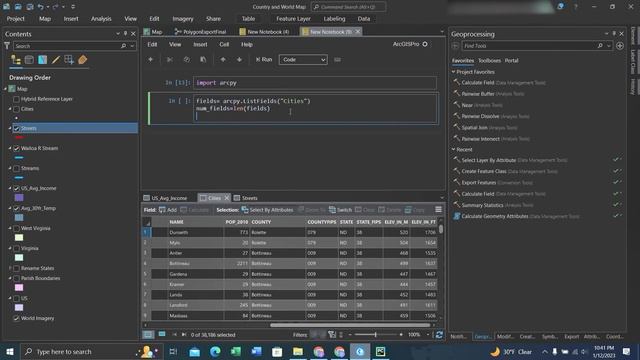Image resolution: width=640 pixels, height=360 pixels.
Task: Copy the selected notebook cell
Action: 187,60
